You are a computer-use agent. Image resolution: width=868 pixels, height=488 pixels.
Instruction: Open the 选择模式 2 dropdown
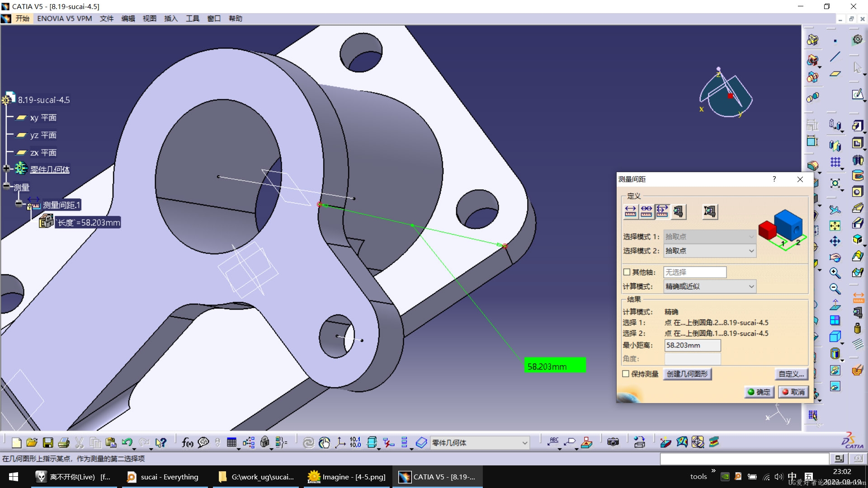click(710, 251)
